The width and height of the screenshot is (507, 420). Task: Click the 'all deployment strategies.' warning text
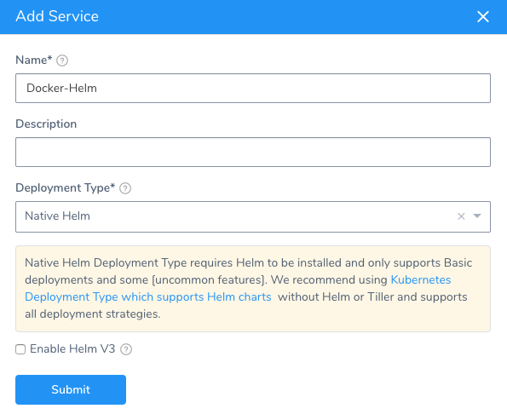pos(93,314)
